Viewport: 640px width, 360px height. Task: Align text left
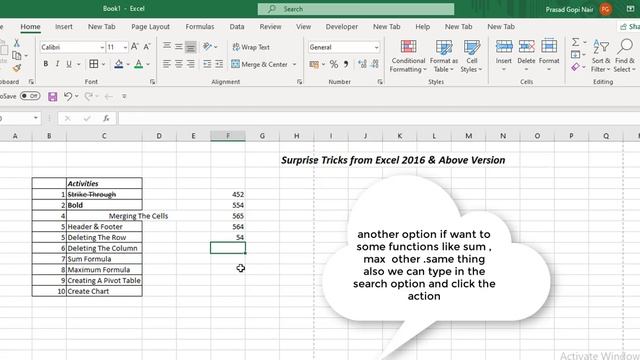click(x=167, y=64)
